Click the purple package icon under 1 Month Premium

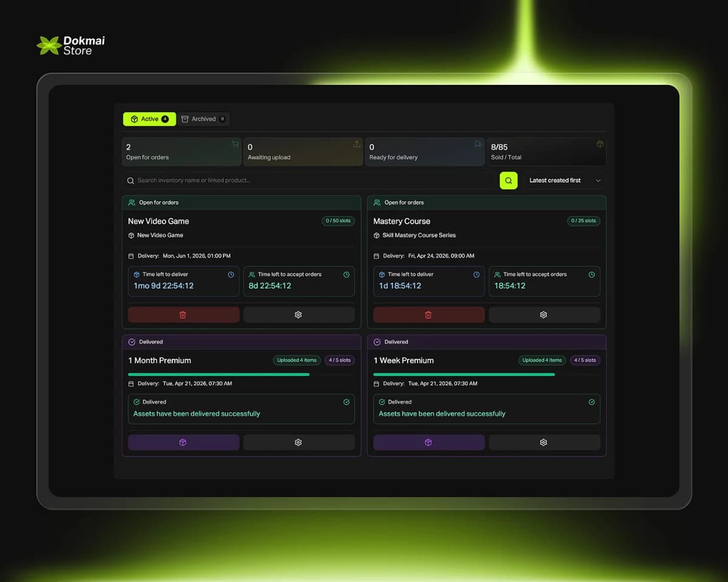[x=183, y=442]
